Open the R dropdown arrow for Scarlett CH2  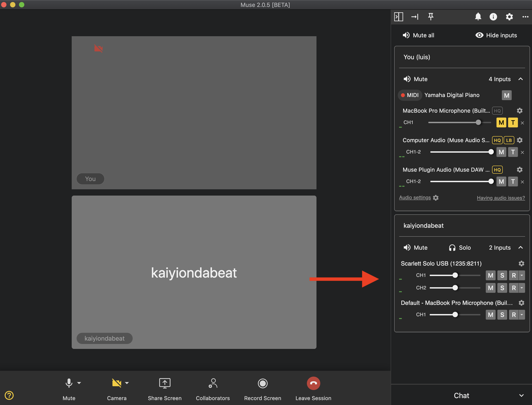522,288
